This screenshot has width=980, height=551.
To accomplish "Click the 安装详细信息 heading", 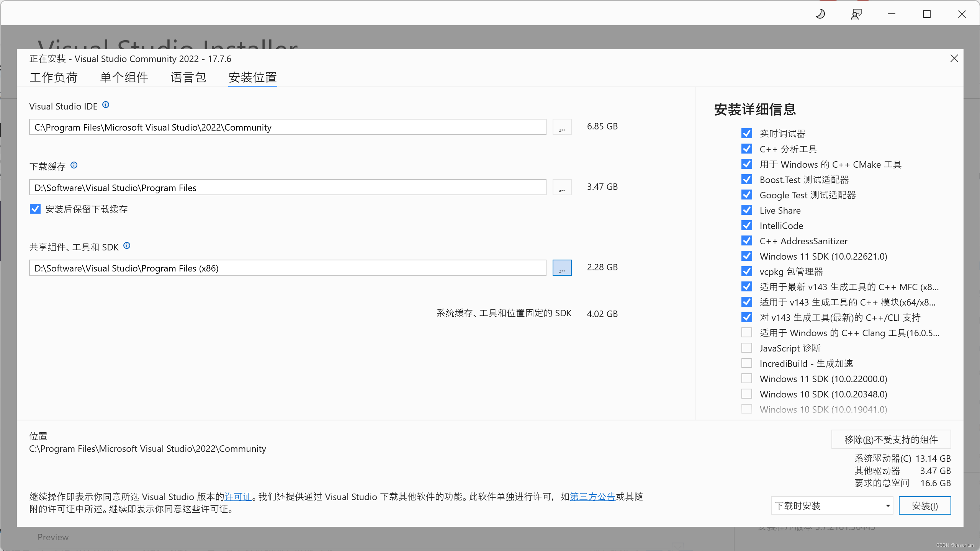I will click(755, 110).
